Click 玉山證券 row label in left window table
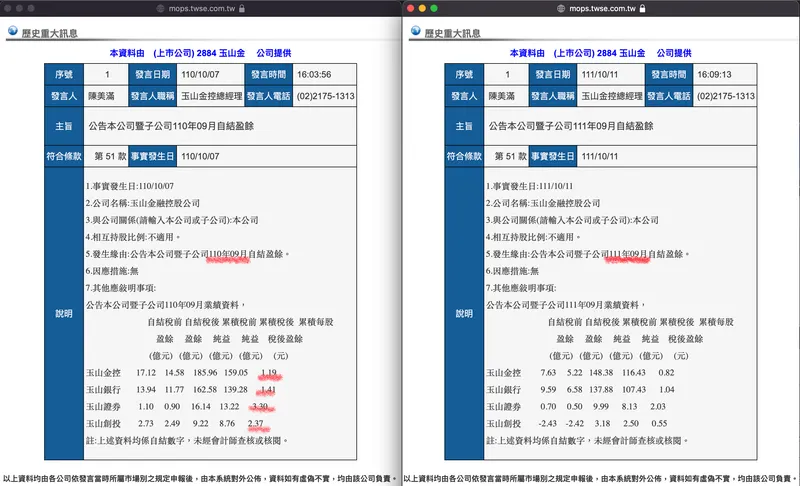This screenshot has width=800, height=486. point(103,406)
